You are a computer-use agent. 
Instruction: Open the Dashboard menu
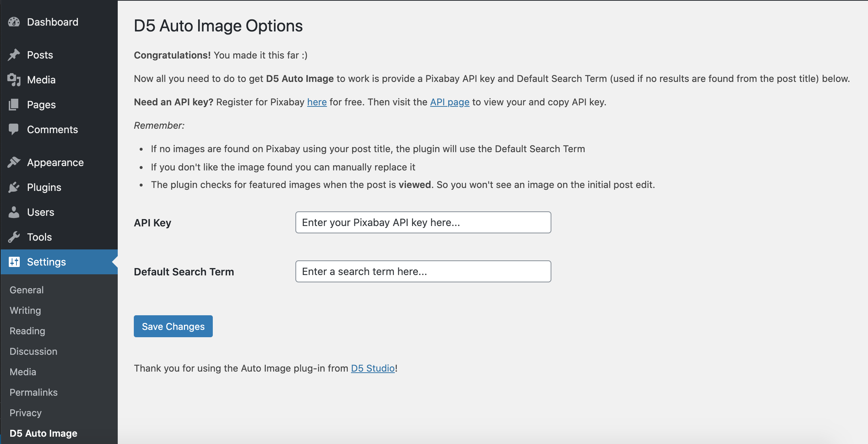coord(53,22)
